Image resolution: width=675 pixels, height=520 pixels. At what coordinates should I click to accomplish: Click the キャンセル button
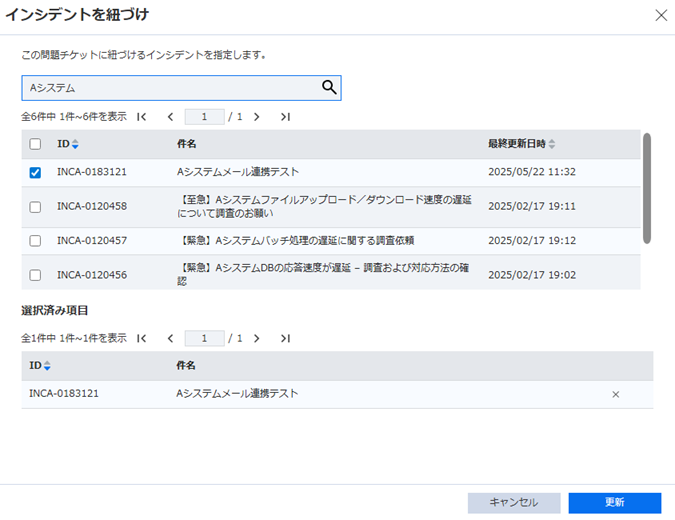pyautogui.click(x=514, y=502)
